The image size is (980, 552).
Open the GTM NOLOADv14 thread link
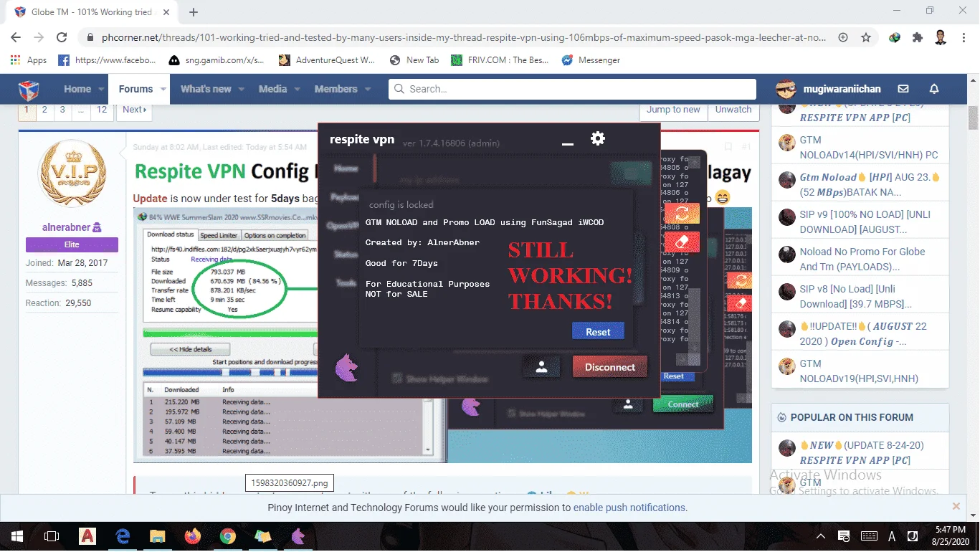(x=869, y=147)
